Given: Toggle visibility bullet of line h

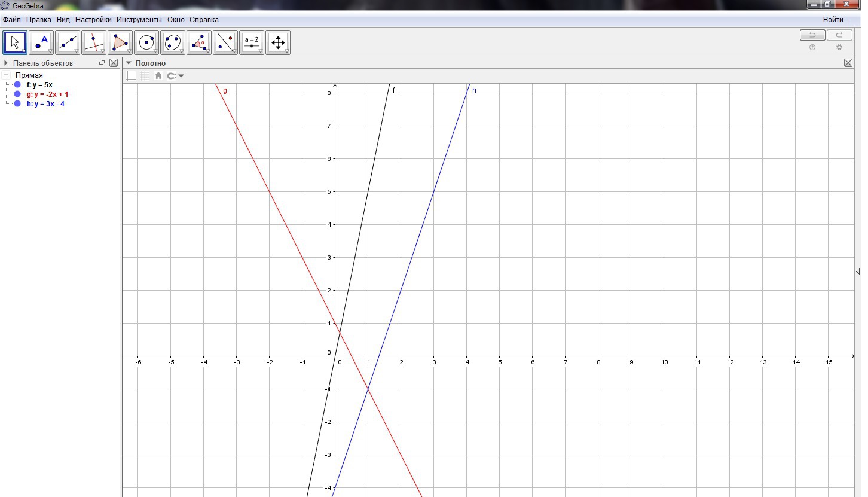Looking at the screenshot, I should 17,104.
